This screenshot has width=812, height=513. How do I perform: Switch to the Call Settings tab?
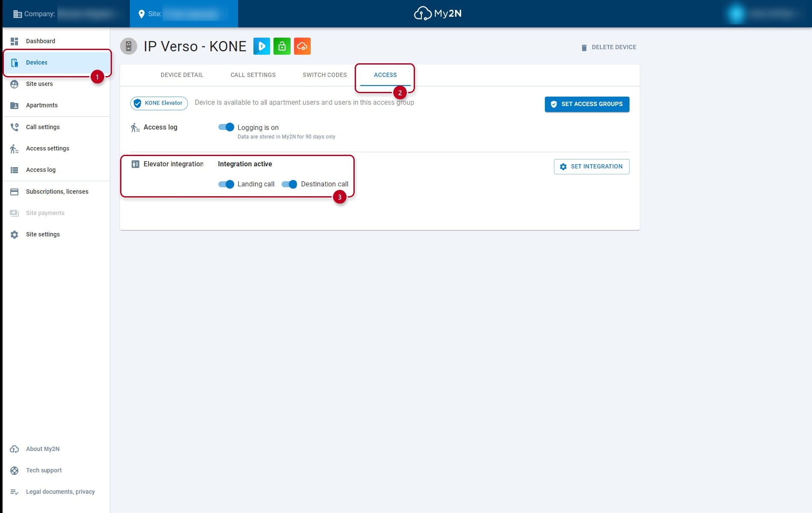tap(253, 75)
